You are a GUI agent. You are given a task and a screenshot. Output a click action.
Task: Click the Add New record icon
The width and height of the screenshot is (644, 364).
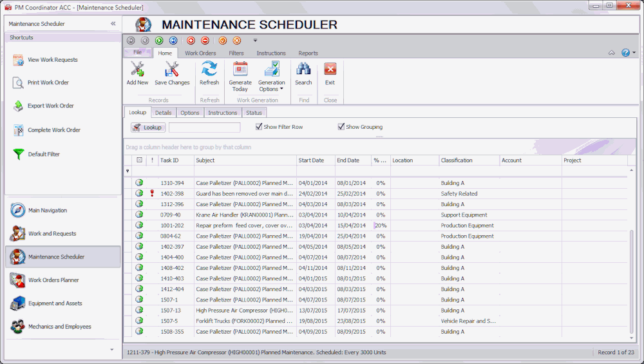(x=137, y=70)
